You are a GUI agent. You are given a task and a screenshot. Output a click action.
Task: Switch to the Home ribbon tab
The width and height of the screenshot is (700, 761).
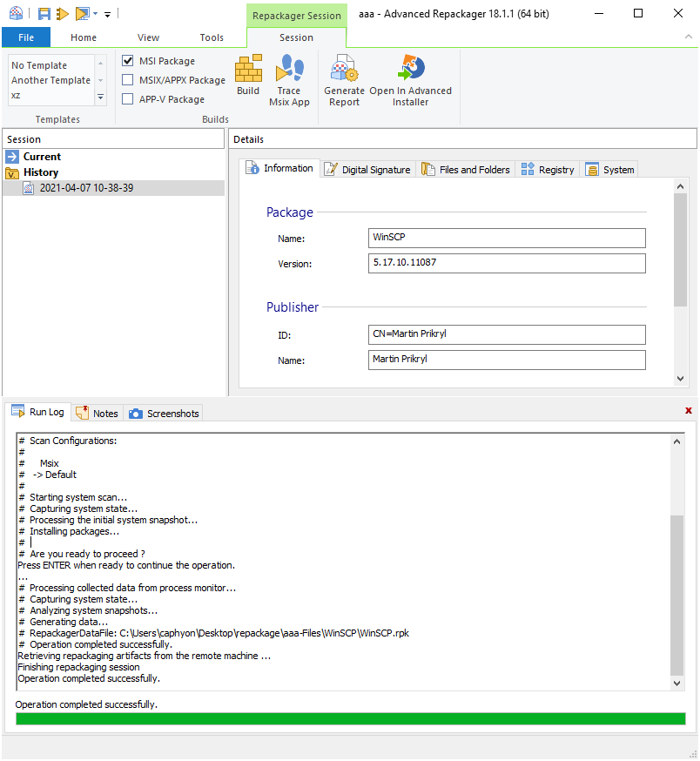pos(84,37)
